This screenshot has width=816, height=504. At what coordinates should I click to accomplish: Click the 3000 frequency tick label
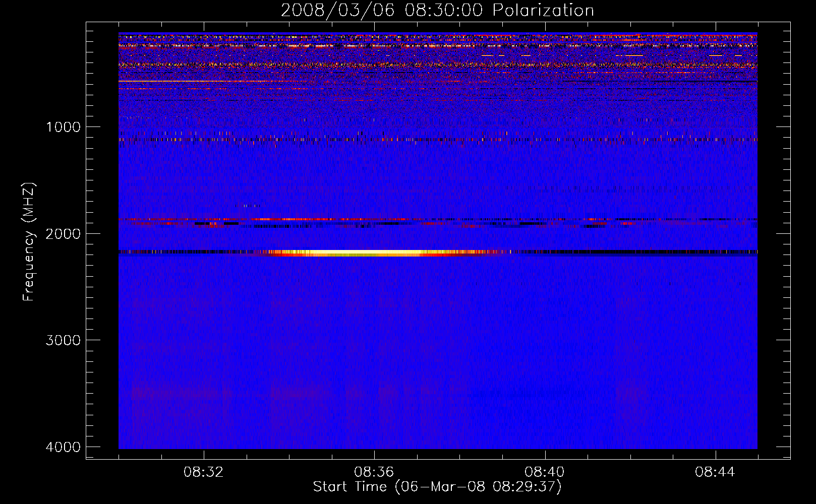click(63, 340)
